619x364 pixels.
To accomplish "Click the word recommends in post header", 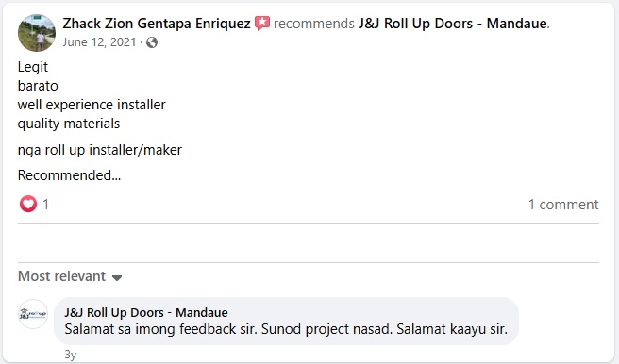I will [314, 24].
